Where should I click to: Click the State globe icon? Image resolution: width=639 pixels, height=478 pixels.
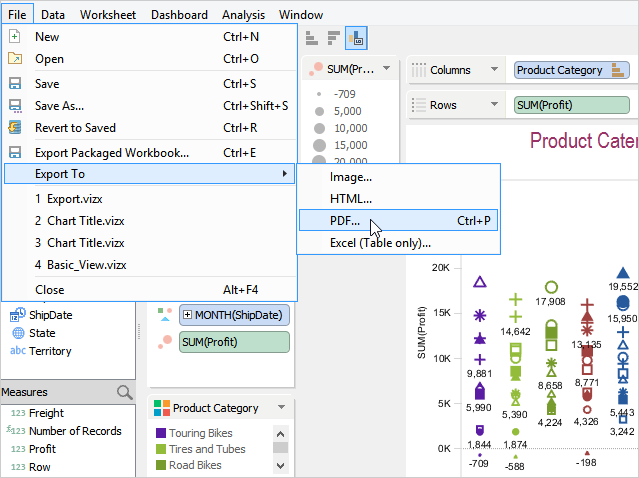(19, 333)
